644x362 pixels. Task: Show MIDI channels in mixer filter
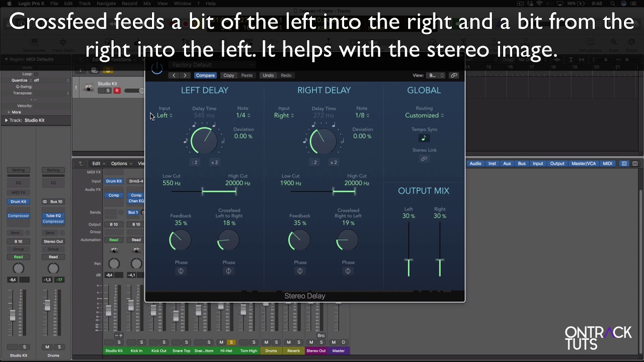click(607, 163)
